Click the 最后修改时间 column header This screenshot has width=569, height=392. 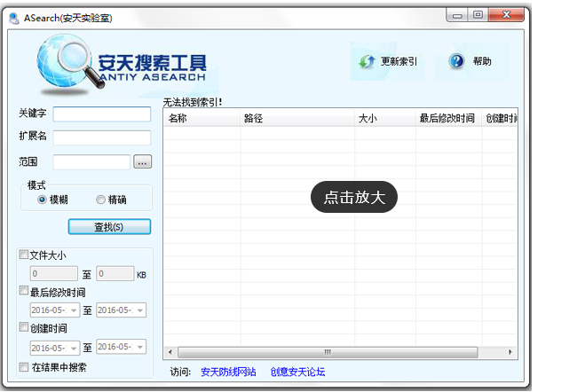coord(448,118)
